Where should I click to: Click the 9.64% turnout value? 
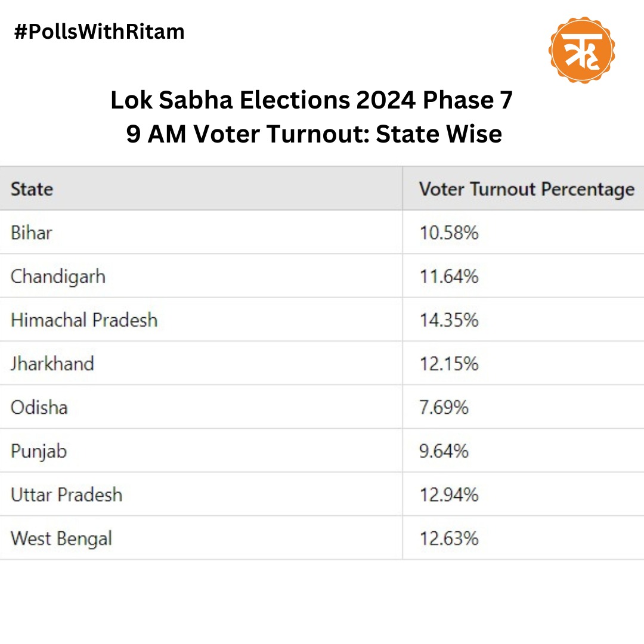[x=444, y=451]
